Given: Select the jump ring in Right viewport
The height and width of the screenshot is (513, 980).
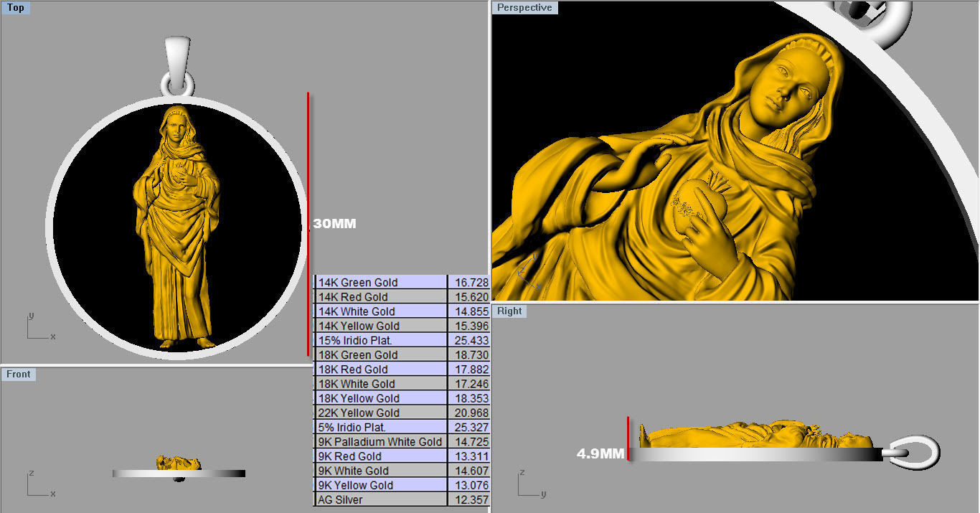Looking at the screenshot, I should [x=915, y=452].
